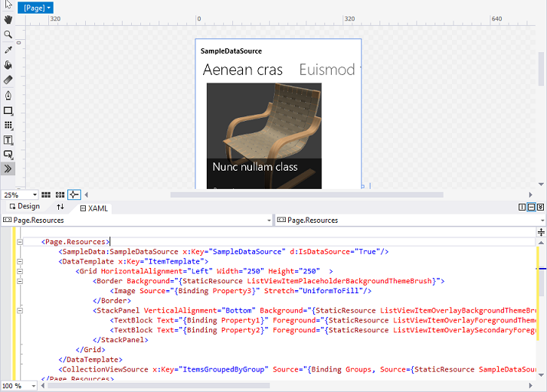Select the TextBlock tool
The image size is (547, 392).
[8, 140]
